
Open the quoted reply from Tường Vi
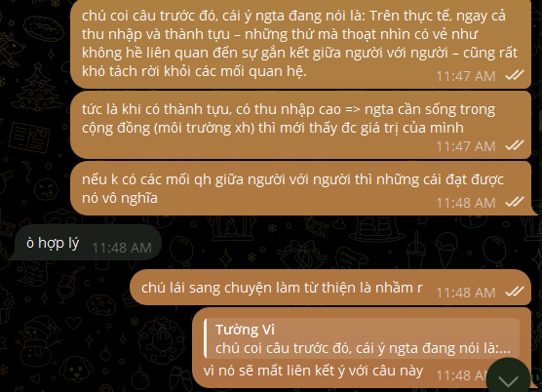point(362,338)
